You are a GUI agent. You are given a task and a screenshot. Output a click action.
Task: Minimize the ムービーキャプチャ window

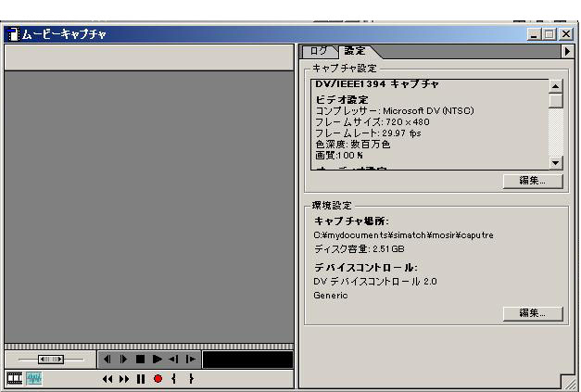coord(534,34)
